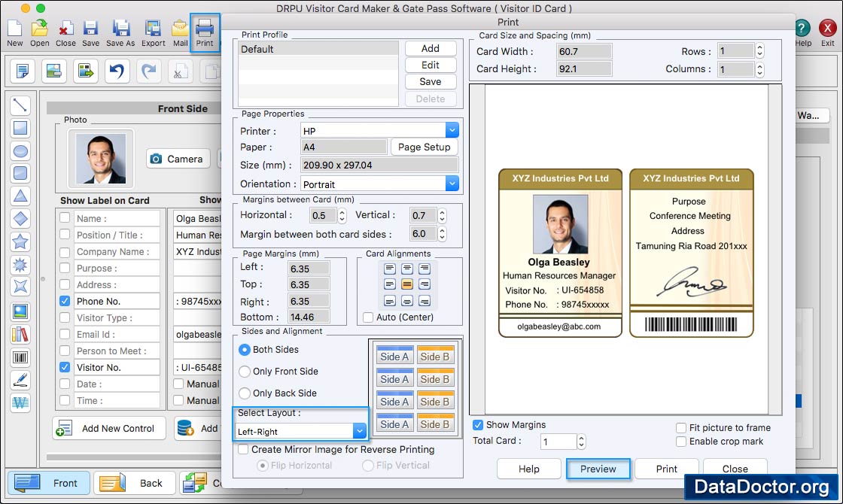This screenshot has width=843, height=504.
Task: Click the Save As toolbar icon
Action: (x=120, y=33)
